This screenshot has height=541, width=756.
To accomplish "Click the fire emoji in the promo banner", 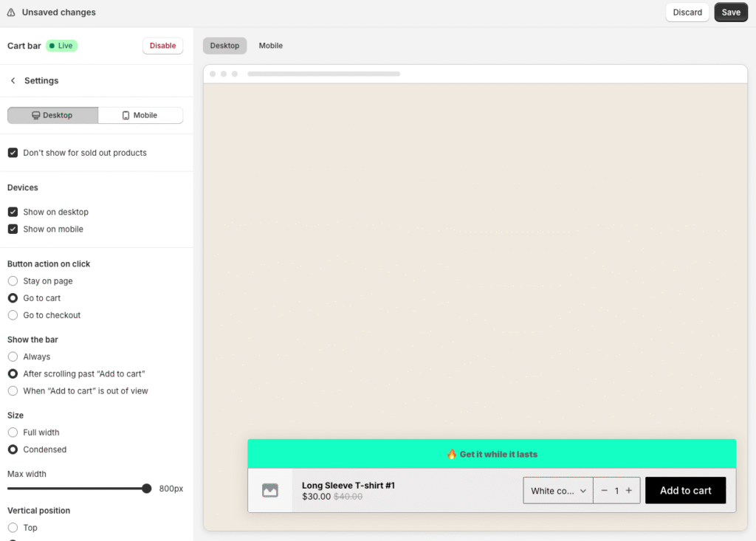I will (x=451, y=453).
